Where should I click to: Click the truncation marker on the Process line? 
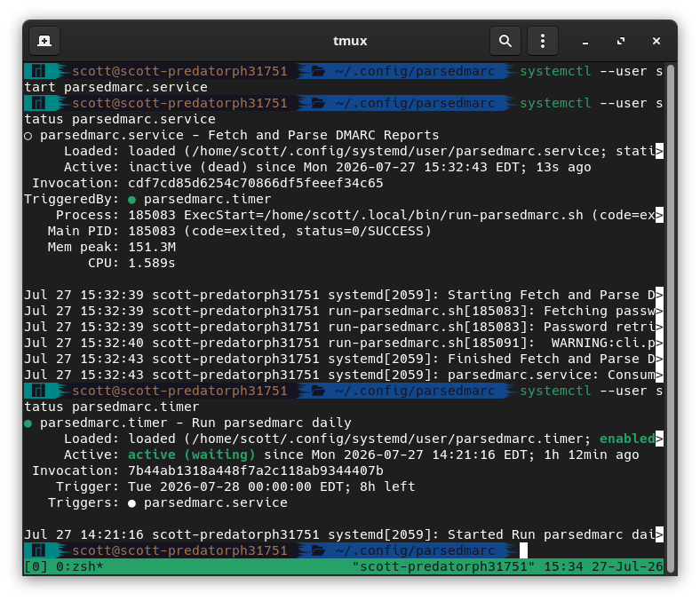coord(659,215)
